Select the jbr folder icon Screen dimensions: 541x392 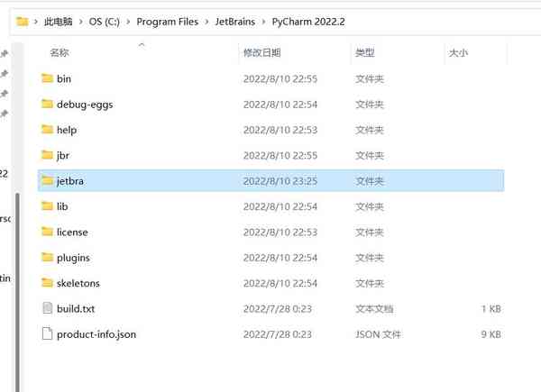pyautogui.click(x=47, y=155)
